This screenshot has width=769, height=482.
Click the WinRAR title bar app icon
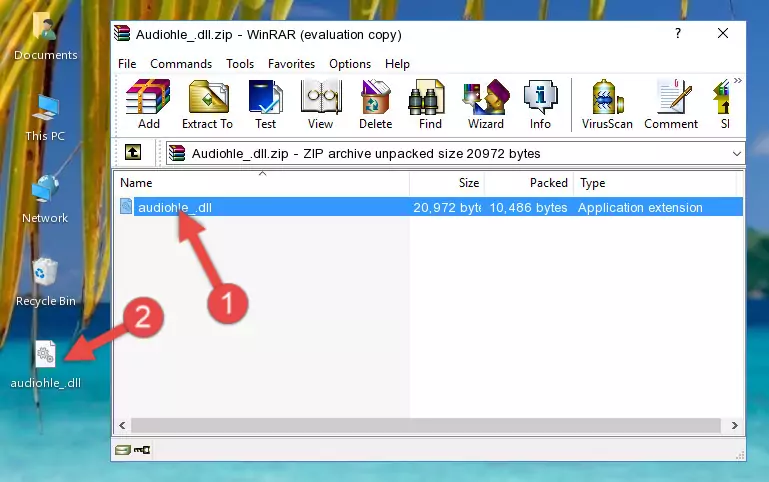[x=122, y=34]
